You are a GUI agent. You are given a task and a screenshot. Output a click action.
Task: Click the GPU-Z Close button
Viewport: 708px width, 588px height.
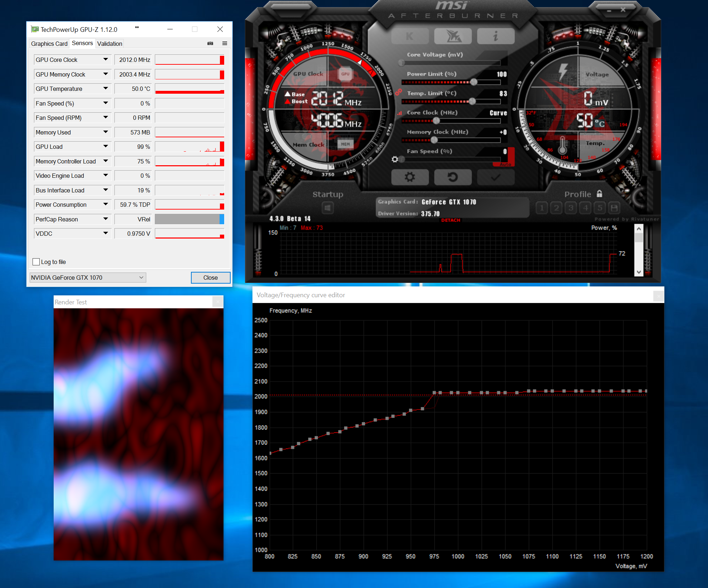click(210, 278)
